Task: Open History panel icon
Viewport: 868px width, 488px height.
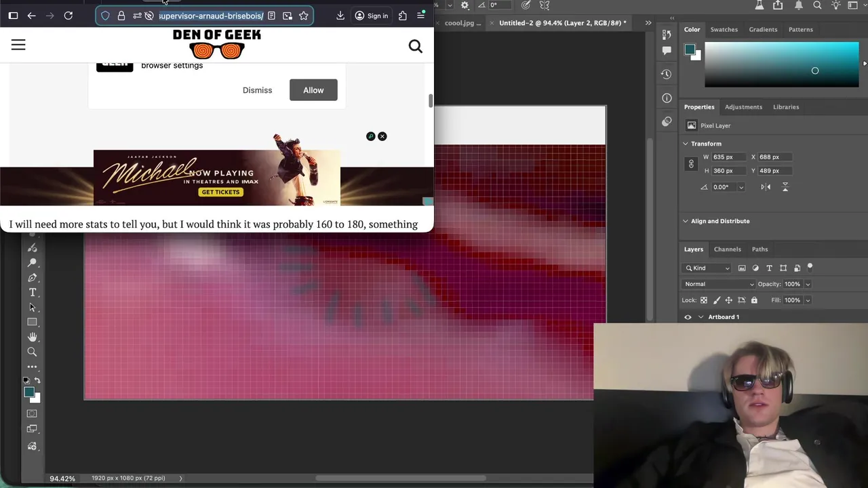Action: (x=667, y=74)
